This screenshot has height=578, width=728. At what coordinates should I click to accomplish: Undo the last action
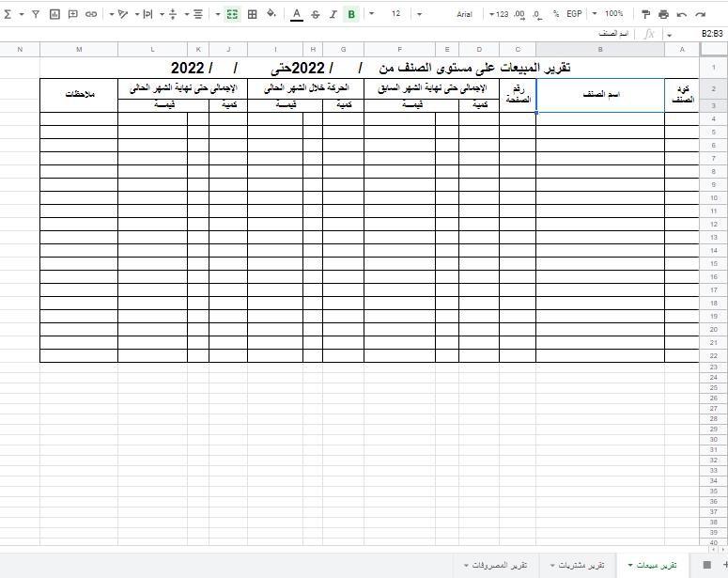pyautogui.click(x=683, y=14)
